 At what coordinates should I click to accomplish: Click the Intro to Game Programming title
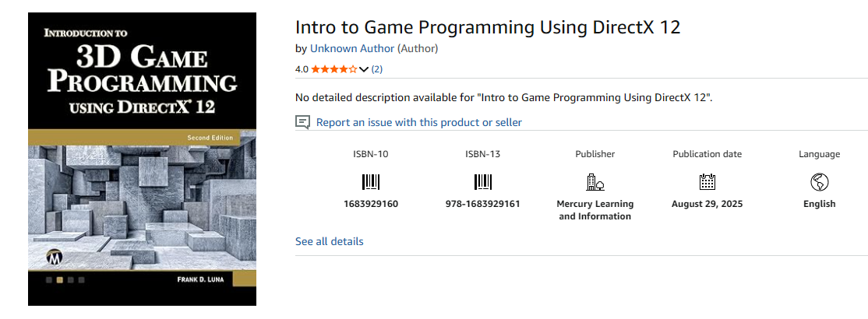488,27
